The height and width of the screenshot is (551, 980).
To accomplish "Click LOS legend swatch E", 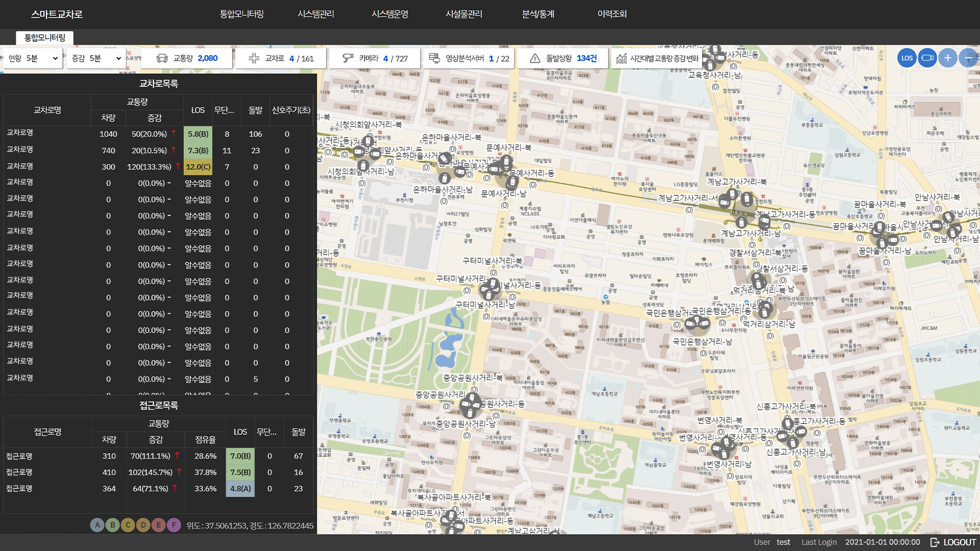I will (159, 525).
